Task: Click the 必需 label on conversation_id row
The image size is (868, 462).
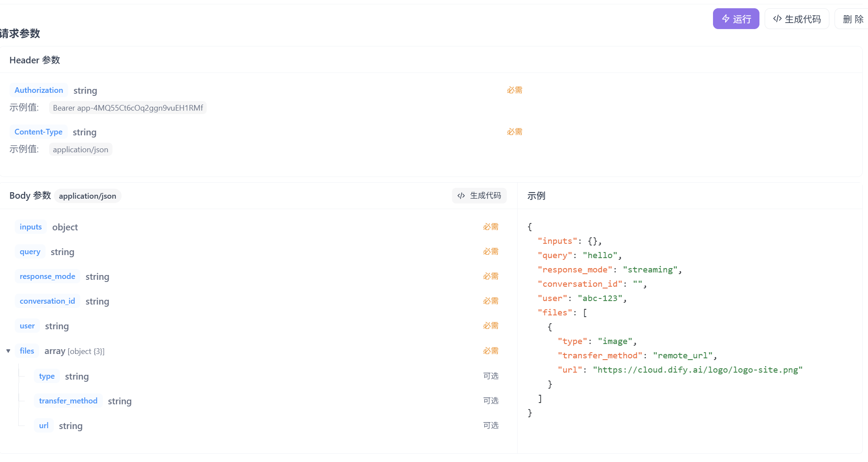Action: (x=491, y=301)
